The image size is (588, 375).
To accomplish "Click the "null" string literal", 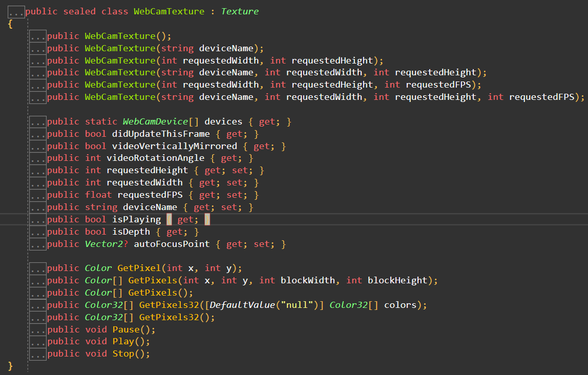I will (x=297, y=305).
